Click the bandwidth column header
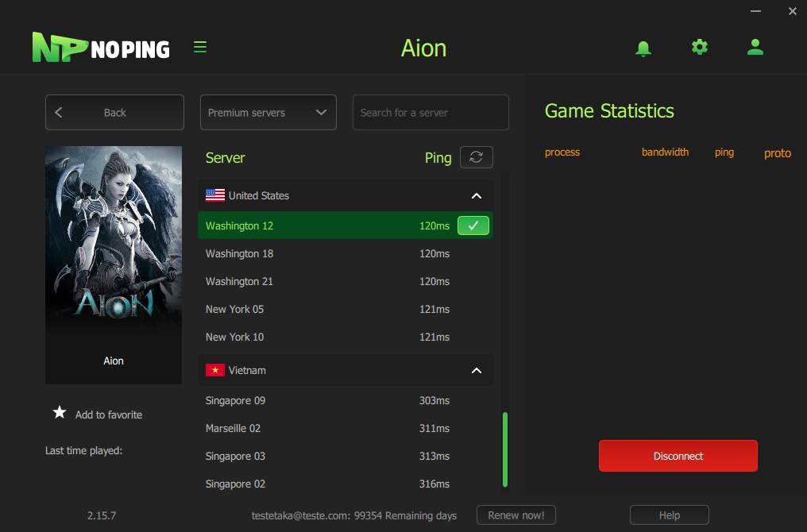The width and height of the screenshot is (807, 532). (x=665, y=152)
